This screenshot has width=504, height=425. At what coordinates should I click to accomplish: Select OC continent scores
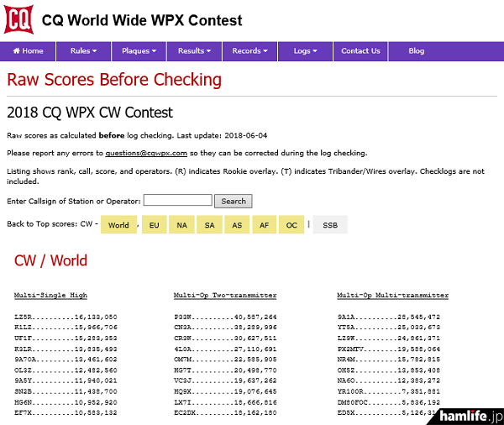click(x=291, y=225)
